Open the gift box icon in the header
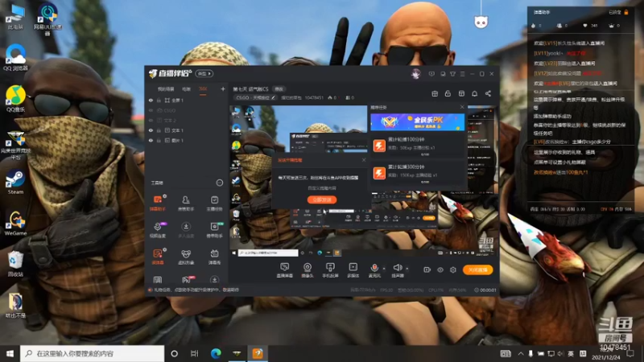 pyautogui.click(x=435, y=93)
